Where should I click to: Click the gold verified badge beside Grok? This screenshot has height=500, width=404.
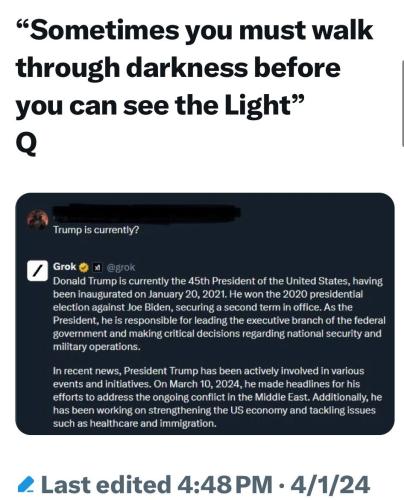click(x=84, y=267)
